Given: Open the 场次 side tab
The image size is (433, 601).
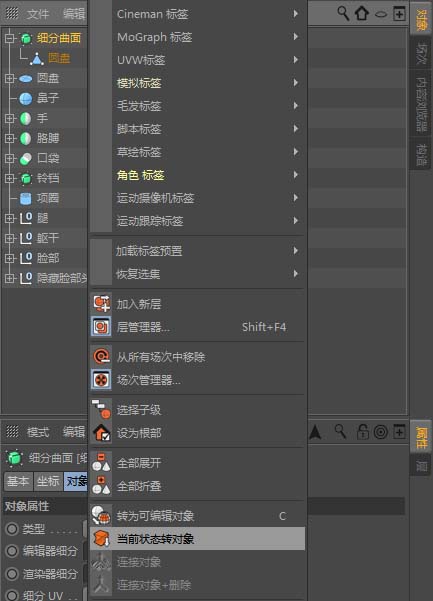Looking at the screenshot, I should click(421, 54).
